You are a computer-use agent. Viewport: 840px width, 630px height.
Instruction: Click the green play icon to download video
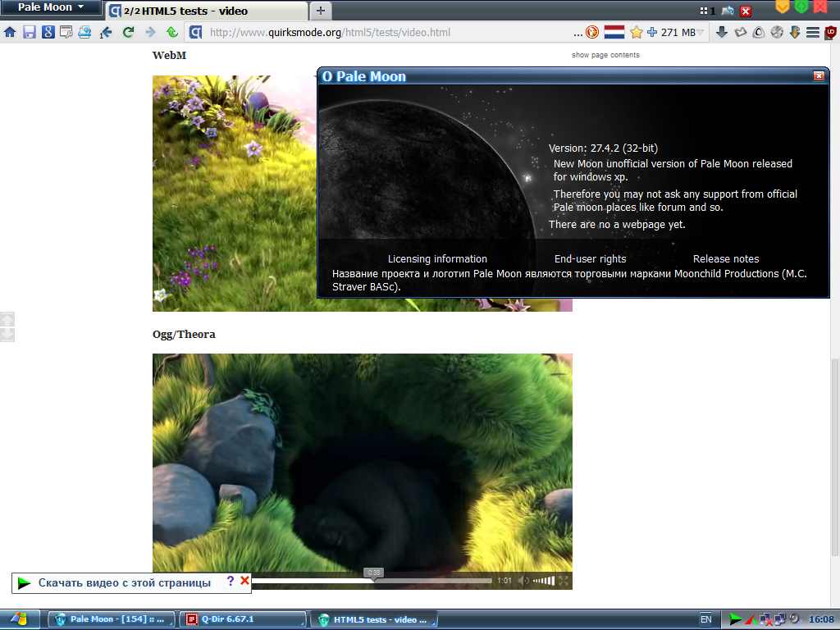24,583
